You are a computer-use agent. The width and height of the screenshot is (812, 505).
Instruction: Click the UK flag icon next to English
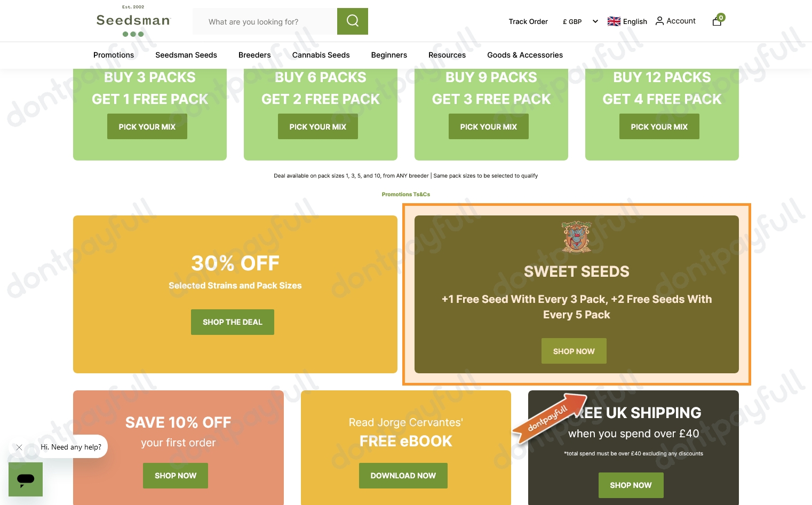tap(614, 21)
